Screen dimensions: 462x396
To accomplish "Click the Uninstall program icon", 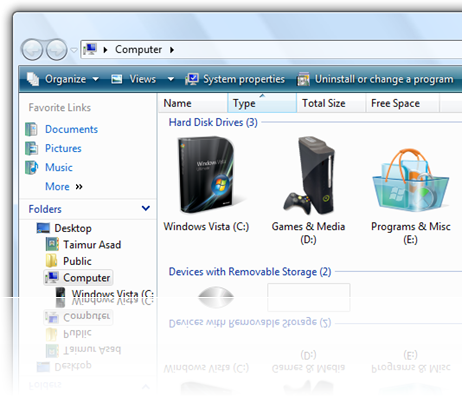I will [x=303, y=79].
